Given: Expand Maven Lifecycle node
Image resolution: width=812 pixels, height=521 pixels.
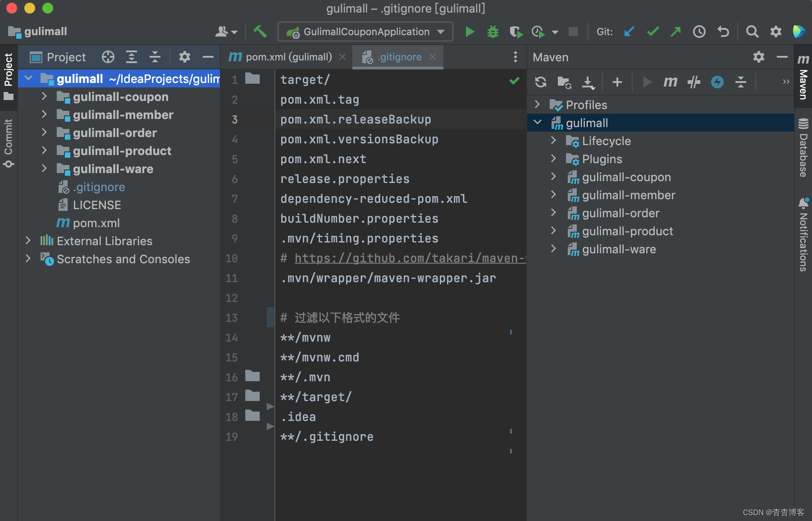Looking at the screenshot, I should click(x=553, y=141).
